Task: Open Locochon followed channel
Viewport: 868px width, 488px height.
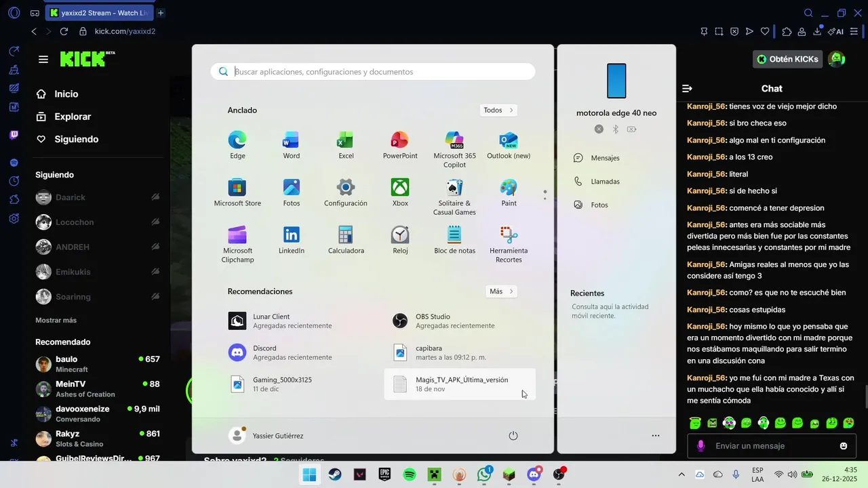Action: coord(98,222)
